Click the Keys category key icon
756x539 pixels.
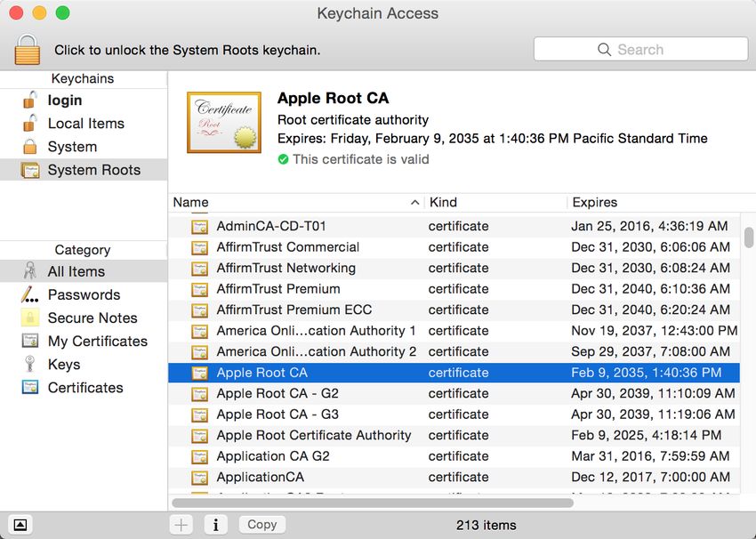[30, 364]
